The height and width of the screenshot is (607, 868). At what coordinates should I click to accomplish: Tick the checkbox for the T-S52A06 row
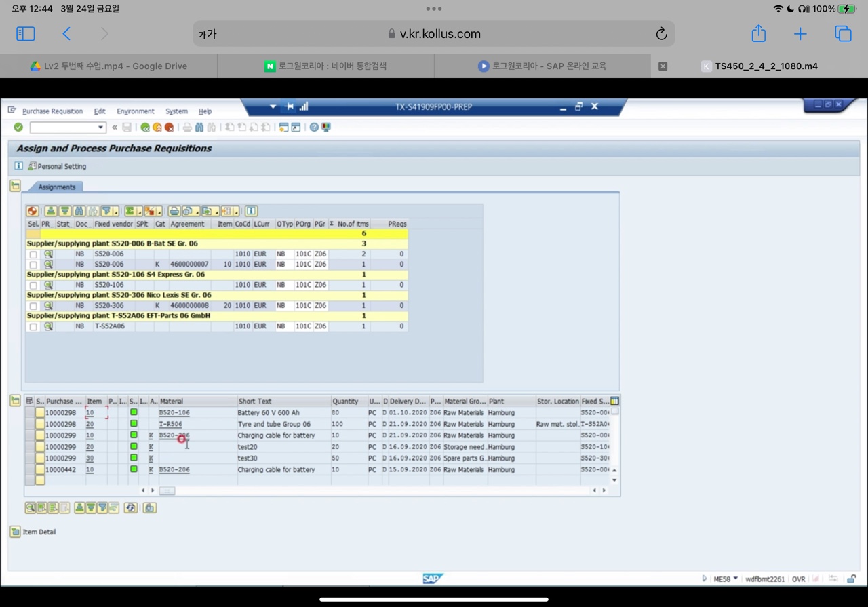point(33,326)
